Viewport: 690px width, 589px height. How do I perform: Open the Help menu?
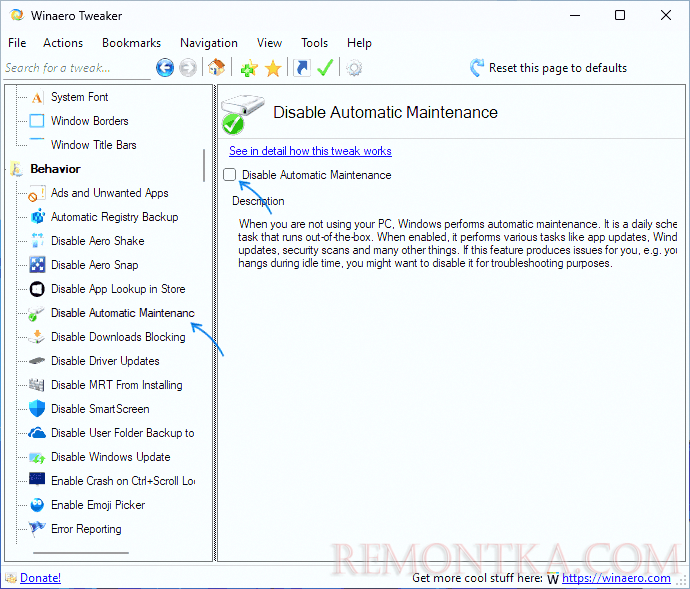click(x=359, y=43)
